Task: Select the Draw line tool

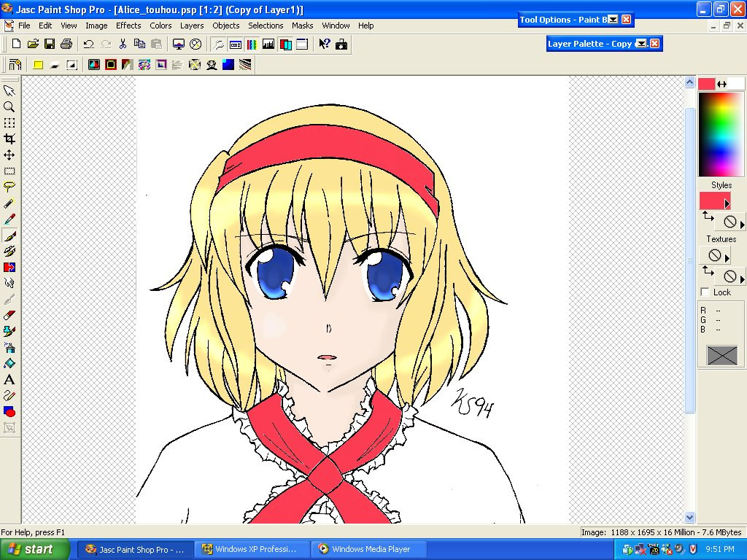Action: coord(9,396)
